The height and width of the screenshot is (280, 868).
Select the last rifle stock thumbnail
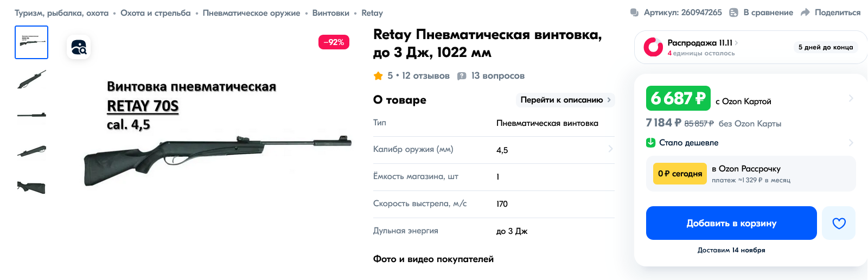pos(31,187)
